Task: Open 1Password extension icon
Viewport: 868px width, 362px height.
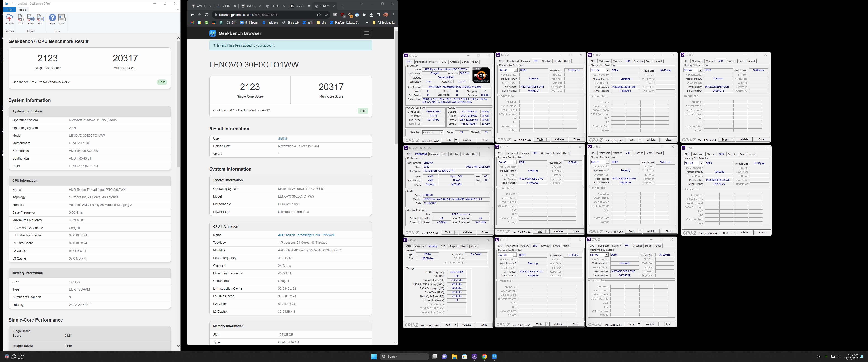Action: [357, 15]
